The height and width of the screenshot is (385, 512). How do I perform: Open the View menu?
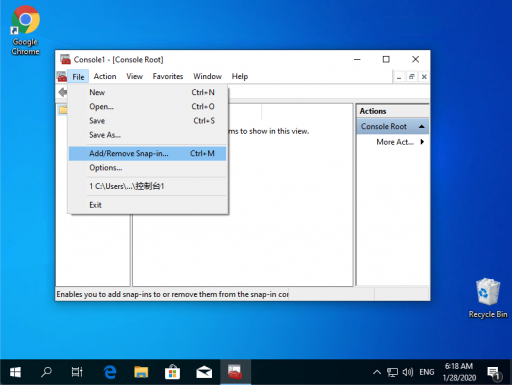pyautogui.click(x=134, y=77)
